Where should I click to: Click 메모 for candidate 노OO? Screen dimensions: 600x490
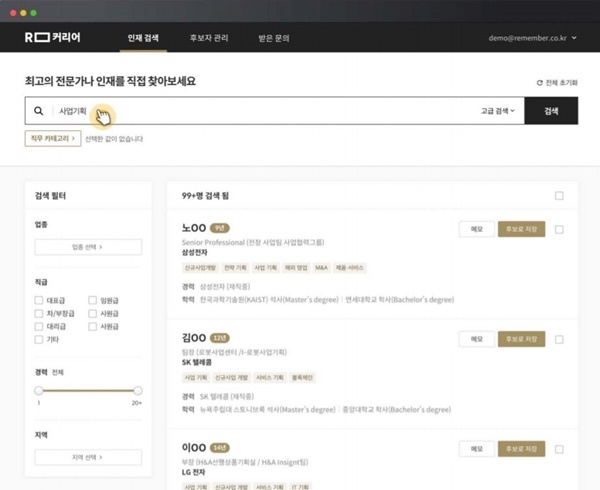pos(477,229)
